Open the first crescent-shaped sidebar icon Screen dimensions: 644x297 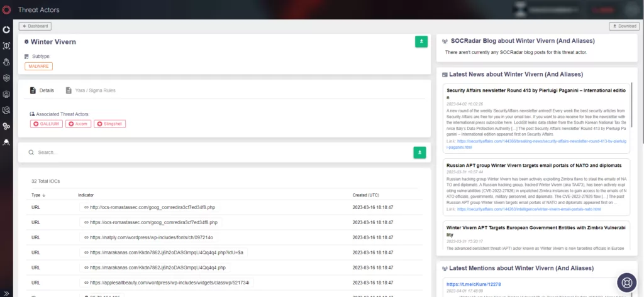click(6, 30)
